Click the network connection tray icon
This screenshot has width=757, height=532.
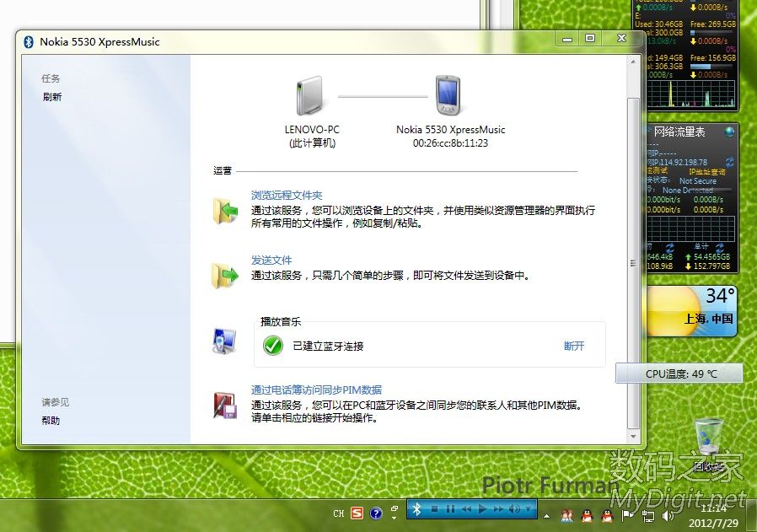[648, 516]
